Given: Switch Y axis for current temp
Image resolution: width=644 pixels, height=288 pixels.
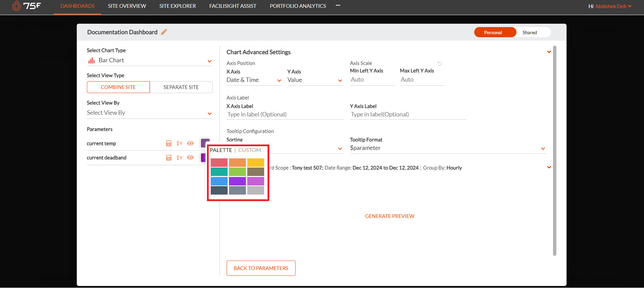Looking at the screenshot, I should pos(179,143).
